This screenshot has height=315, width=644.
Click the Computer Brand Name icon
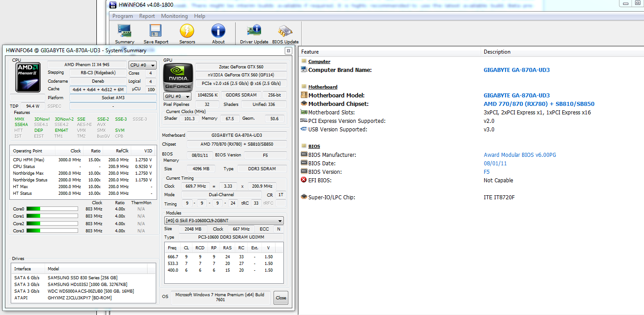[x=304, y=70]
